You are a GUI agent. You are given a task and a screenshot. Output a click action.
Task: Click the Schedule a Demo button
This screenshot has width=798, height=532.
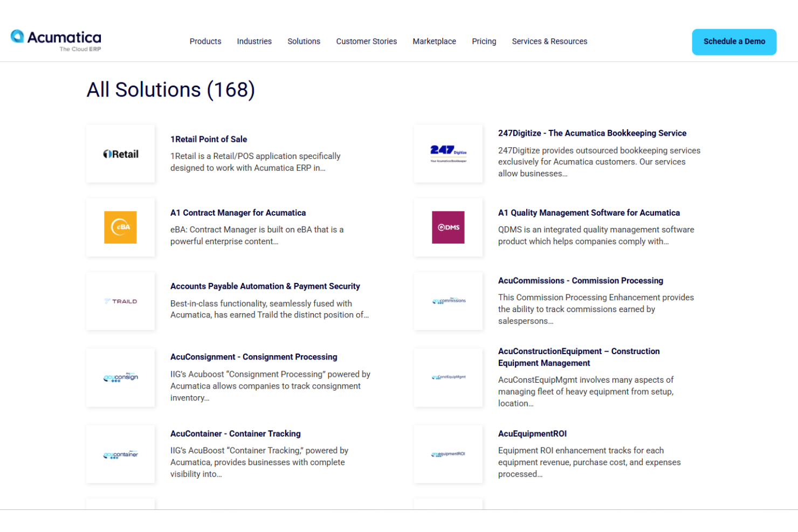point(734,42)
